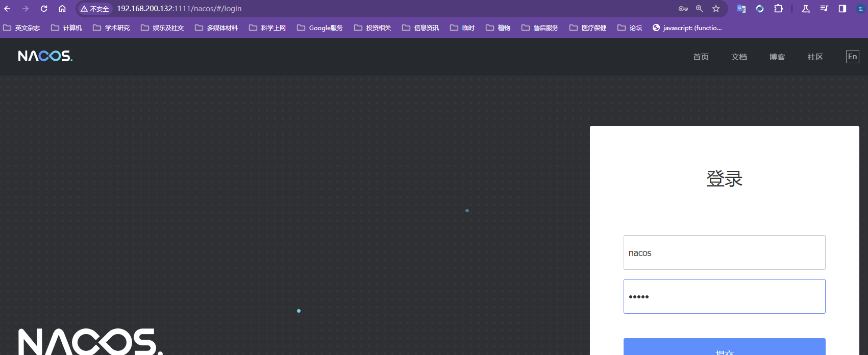Expand the Google服务 bookmark folder
Screen dimensions: 868x355
click(x=320, y=28)
